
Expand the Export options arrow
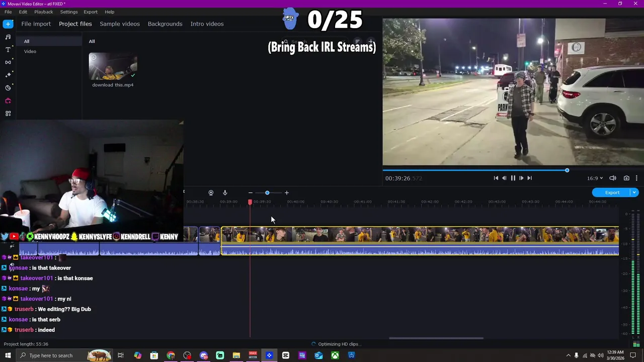point(634,193)
